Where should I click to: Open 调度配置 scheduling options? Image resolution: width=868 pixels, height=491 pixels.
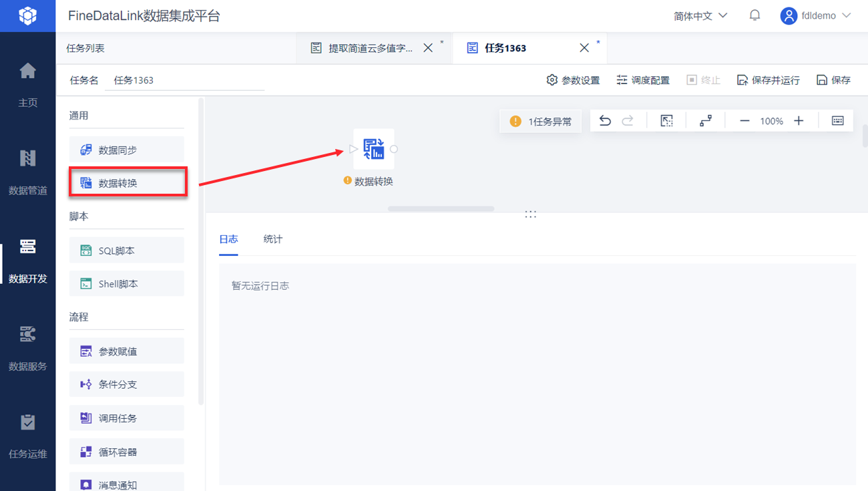pos(642,80)
